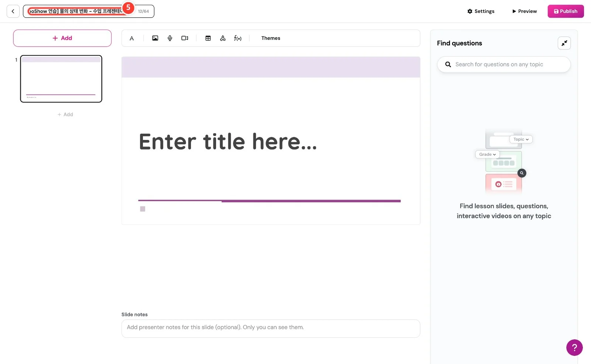The image size is (591, 364).
Task: Open the Settings gear option
Action: [x=481, y=11]
